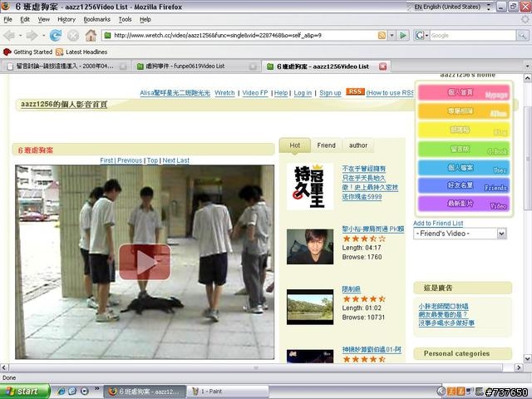Click the Previous video link
This screenshot has width=532, height=399.
pyautogui.click(x=130, y=160)
